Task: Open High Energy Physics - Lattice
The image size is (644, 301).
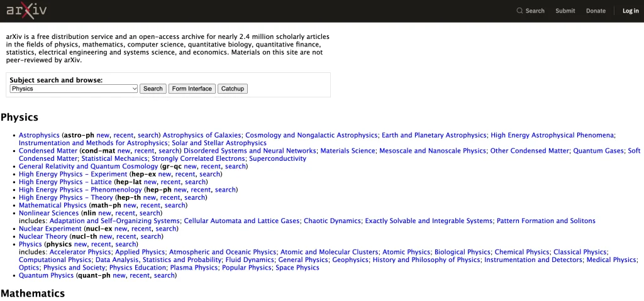Action: click(x=65, y=182)
